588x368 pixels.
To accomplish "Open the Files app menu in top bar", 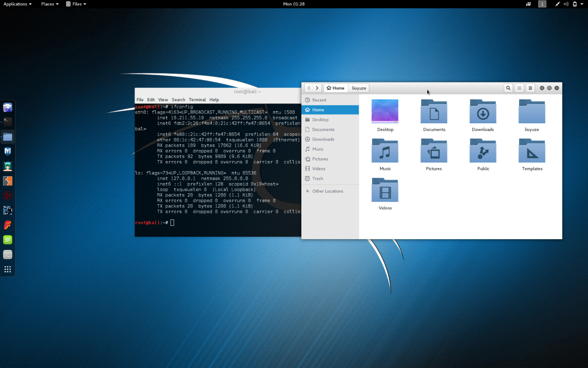I will click(x=76, y=4).
